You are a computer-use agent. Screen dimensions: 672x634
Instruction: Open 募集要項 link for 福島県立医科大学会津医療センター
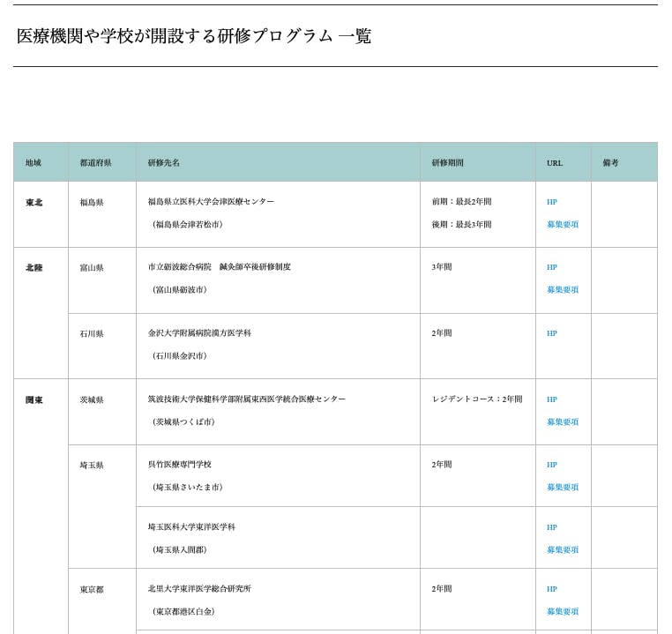tap(563, 225)
